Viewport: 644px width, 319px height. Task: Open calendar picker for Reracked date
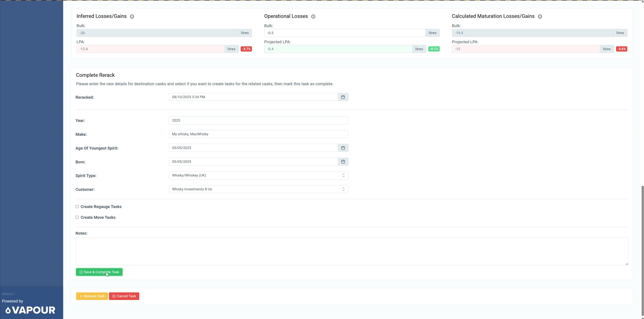pyautogui.click(x=343, y=97)
